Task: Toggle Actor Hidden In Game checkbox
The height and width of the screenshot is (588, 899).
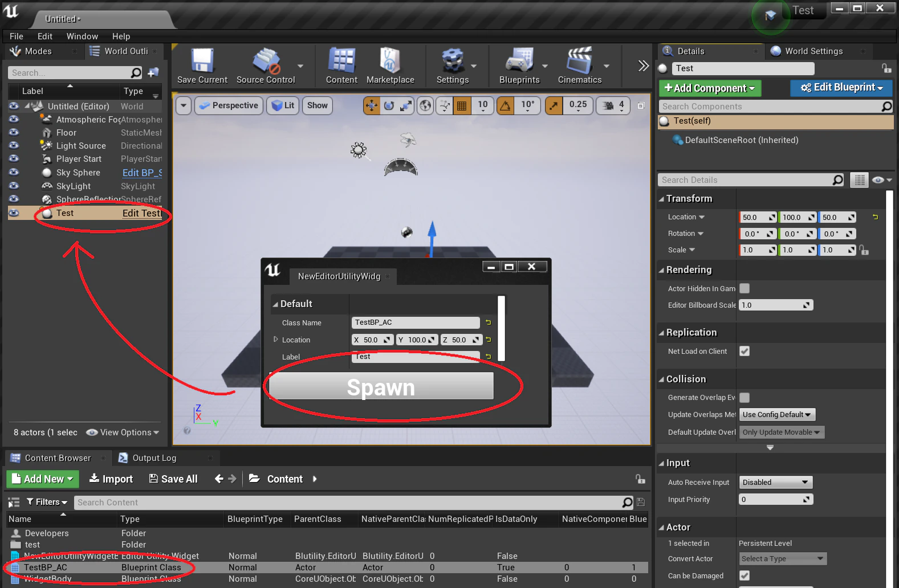Action: (745, 288)
